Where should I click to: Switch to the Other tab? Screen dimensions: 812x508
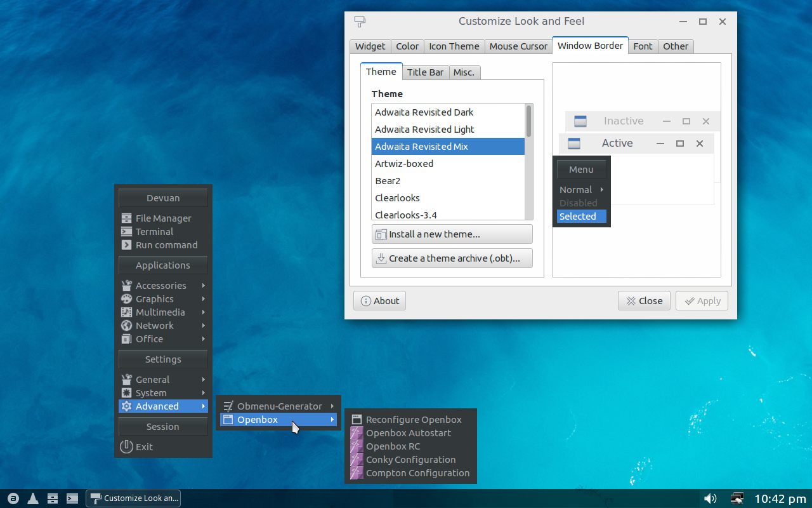click(x=676, y=46)
